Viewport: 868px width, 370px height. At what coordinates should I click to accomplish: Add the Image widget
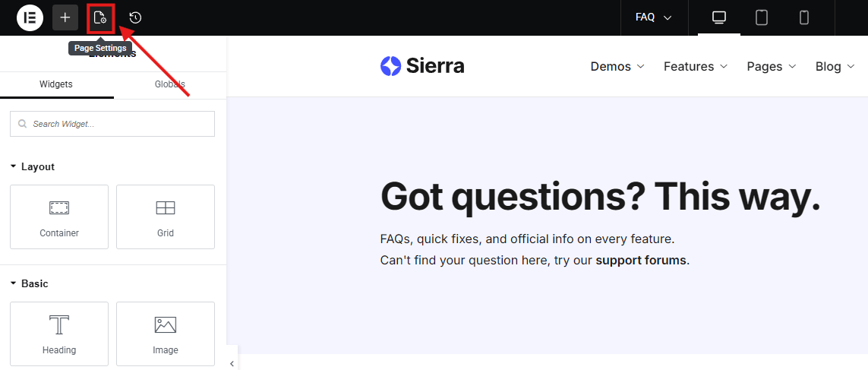click(166, 334)
